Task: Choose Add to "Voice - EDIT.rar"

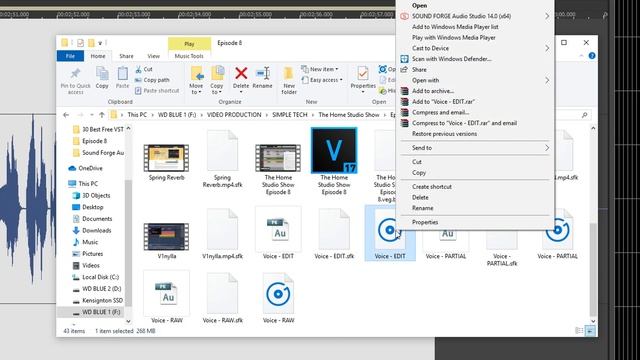Action: (x=443, y=102)
